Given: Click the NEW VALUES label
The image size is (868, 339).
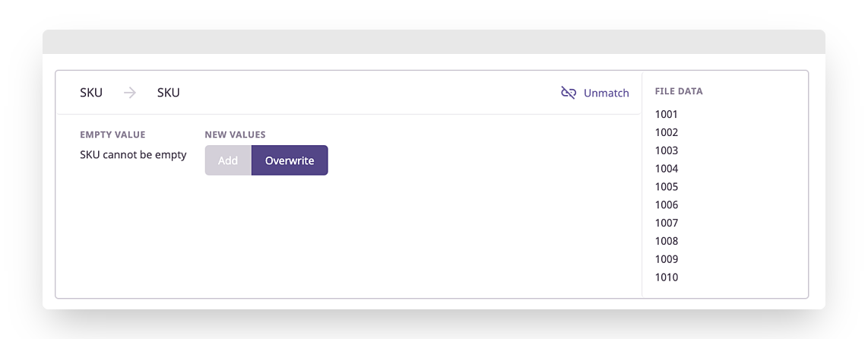Looking at the screenshot, I should 236,135.
